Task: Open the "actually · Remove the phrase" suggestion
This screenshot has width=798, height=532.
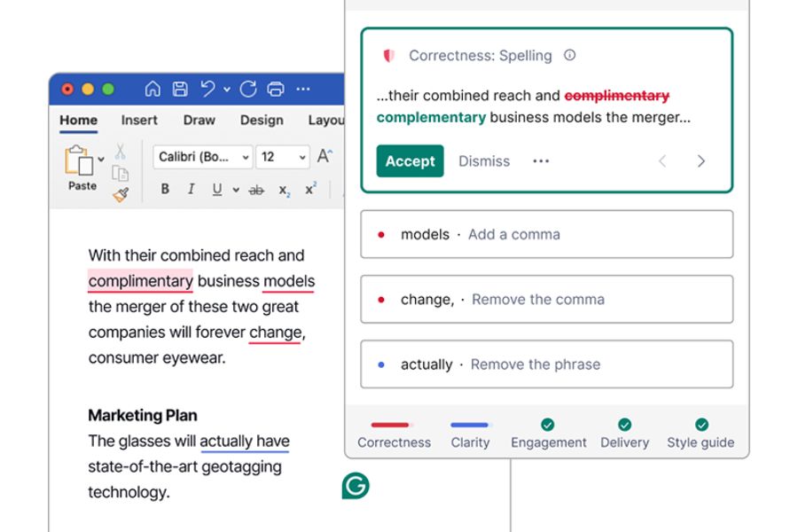Action: coord(546,364)
